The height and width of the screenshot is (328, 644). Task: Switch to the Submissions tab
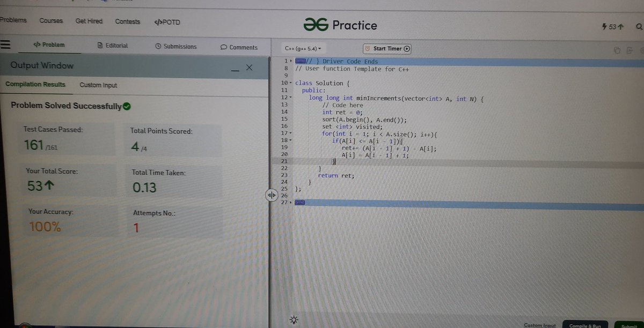click(x=176, y=47)
